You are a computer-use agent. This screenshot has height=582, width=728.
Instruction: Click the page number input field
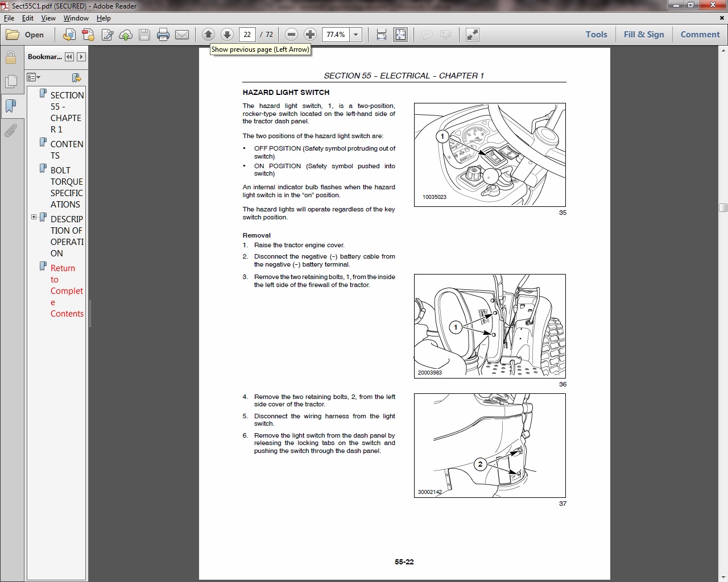pyautogui.click(x=247, y=35)
